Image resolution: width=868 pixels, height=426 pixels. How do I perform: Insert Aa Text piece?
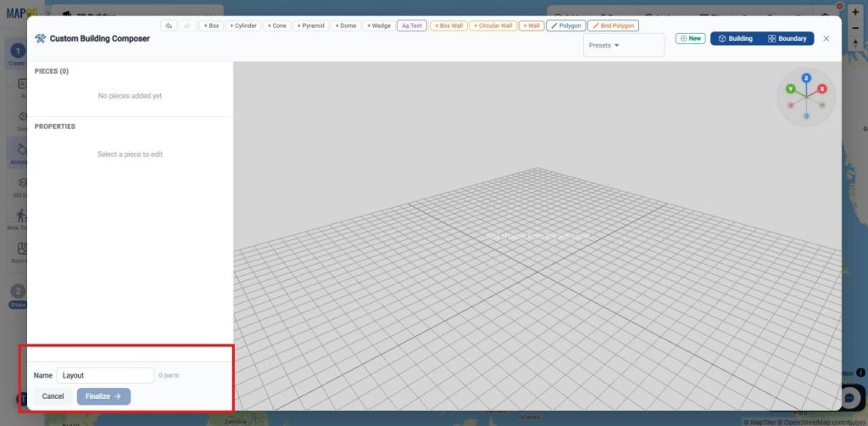pyautogui.click(x=412, y=25)
